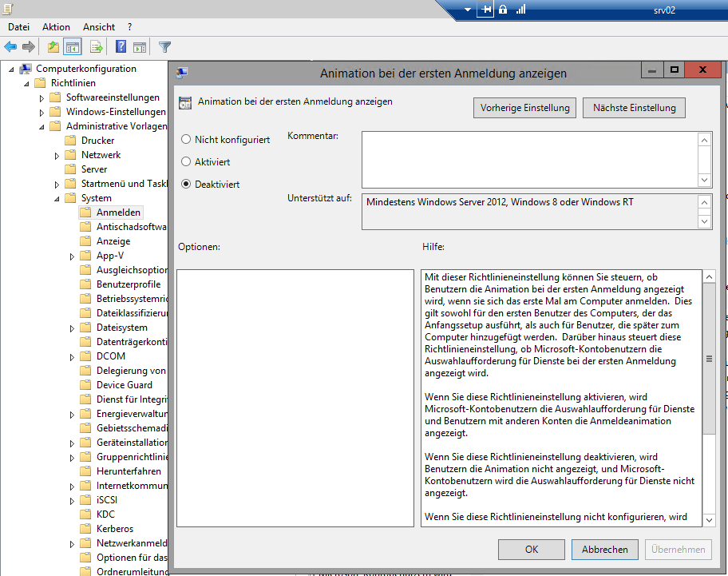Click the lock icon on connection bar

[503, 10]
